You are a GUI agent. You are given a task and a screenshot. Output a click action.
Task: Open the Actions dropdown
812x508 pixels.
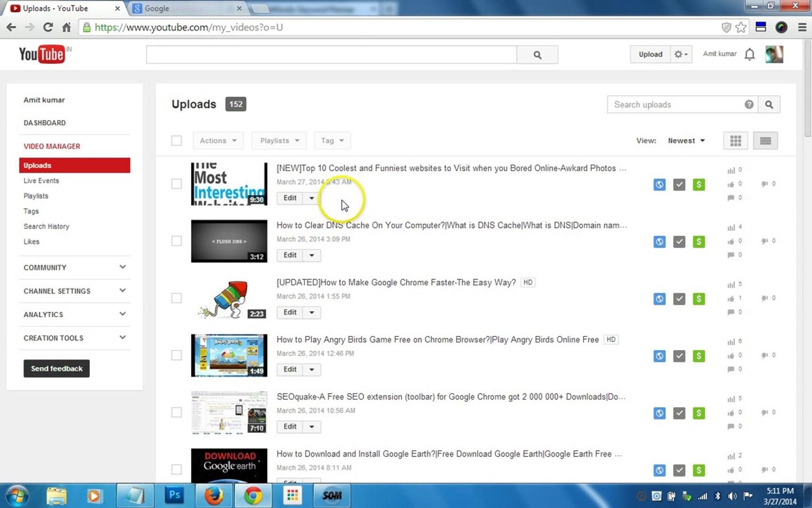pyautogui.click(x=218, y=141)
